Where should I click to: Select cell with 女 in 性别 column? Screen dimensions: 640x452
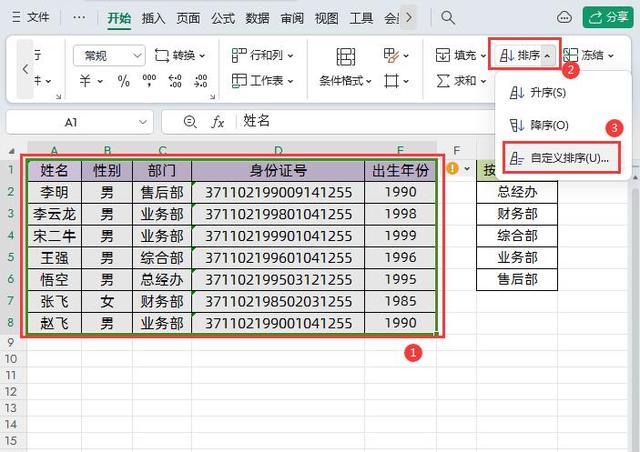107,302
